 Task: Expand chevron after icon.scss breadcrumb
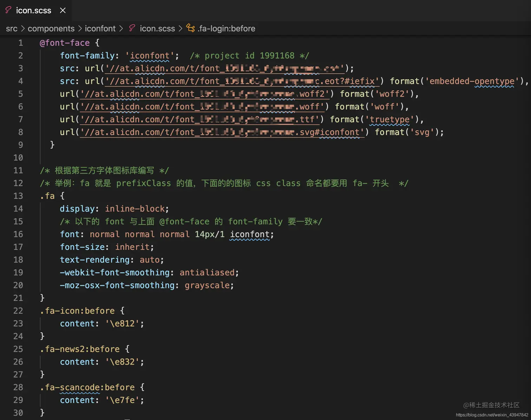181,28
